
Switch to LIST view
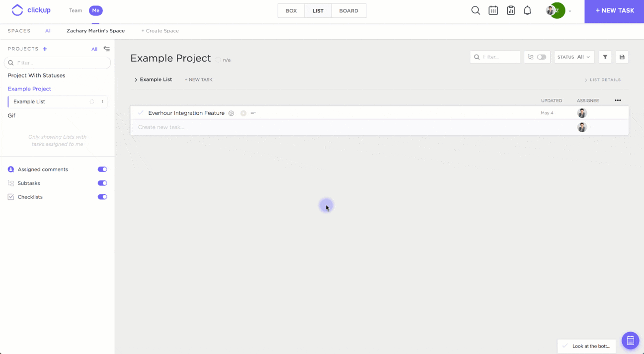(318, 11)
